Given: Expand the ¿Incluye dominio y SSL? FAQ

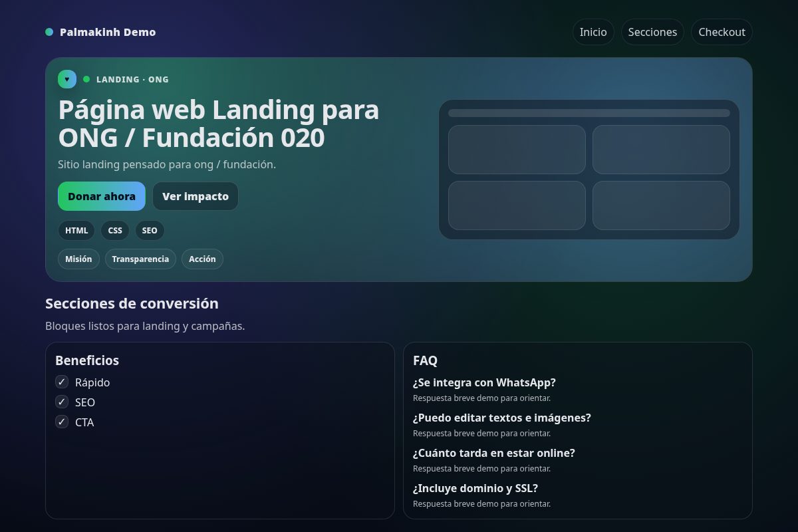Looking at the screenshot, I should pos(475,488).
